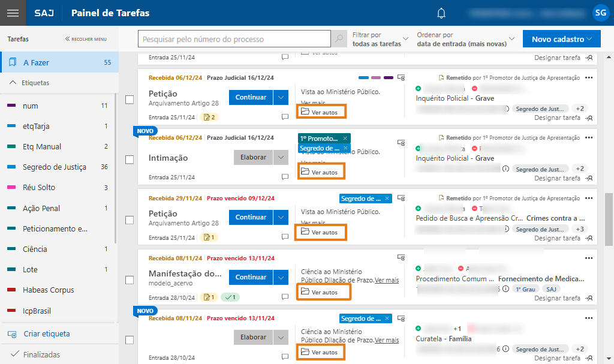Open the hamburger main menu
Image resolution: width=614 pixels, height=364 pixels.
coord(13,13)
